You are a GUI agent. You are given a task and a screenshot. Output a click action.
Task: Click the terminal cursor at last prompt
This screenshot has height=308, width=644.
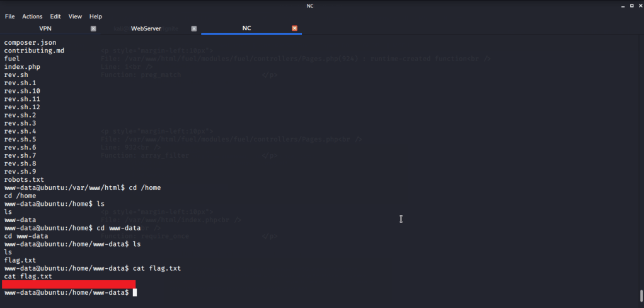point(135,293)
